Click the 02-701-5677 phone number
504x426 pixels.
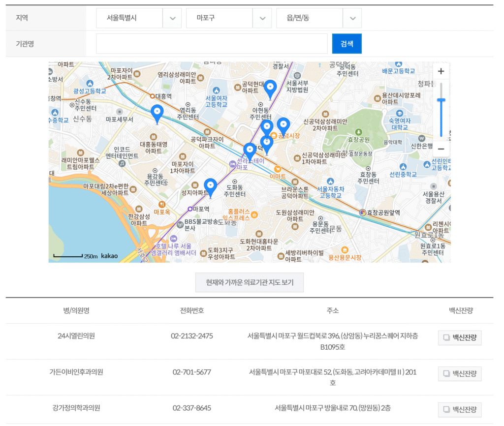(x=192, y=372)
